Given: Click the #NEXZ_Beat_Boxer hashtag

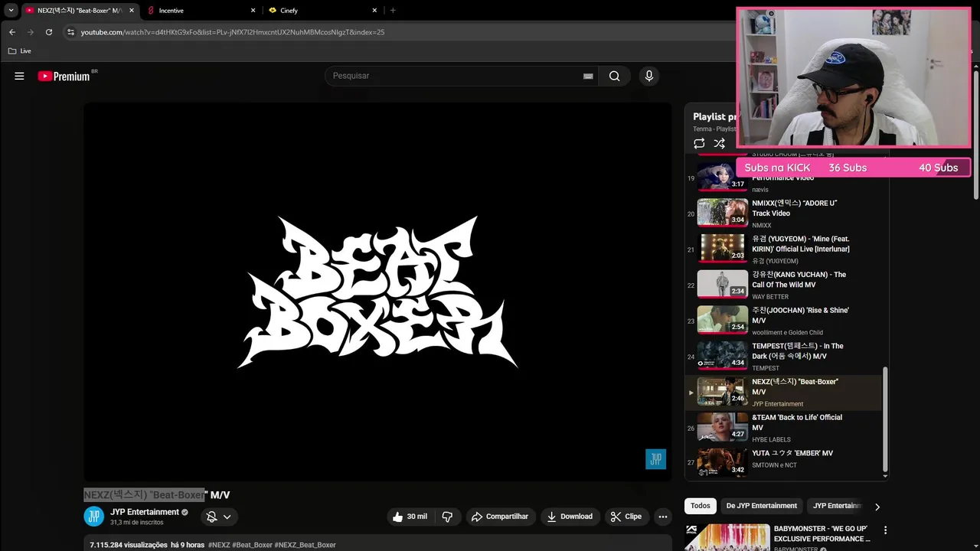Looking at the screenshot, I should coord(305,545).
